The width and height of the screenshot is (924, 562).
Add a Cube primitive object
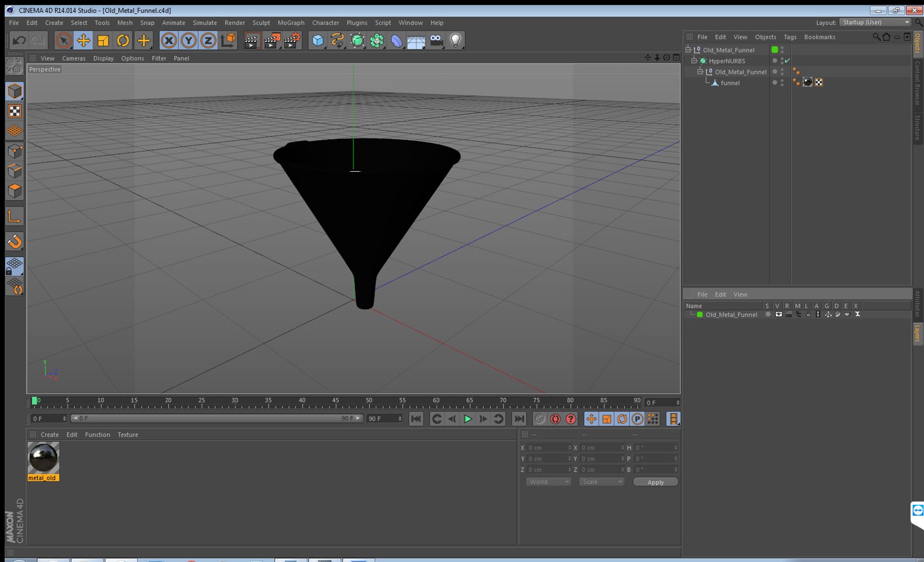coord(317,40)
